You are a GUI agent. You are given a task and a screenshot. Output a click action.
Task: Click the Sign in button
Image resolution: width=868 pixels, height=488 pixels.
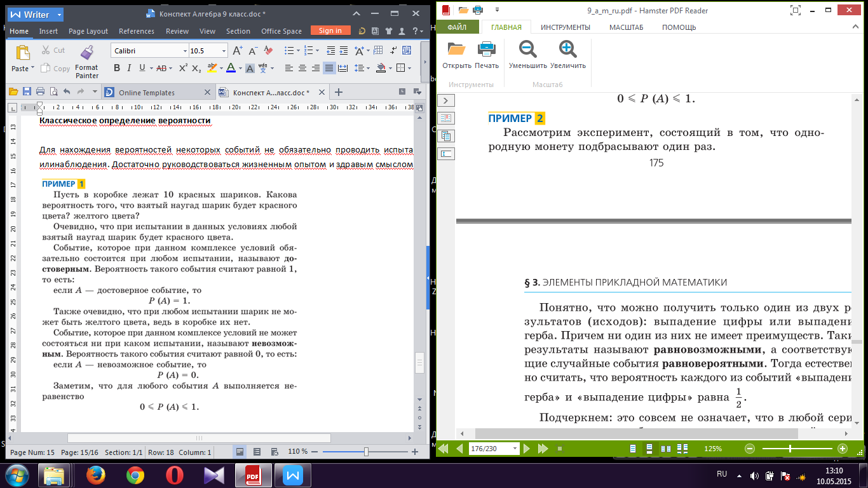[x=330, y=30]
